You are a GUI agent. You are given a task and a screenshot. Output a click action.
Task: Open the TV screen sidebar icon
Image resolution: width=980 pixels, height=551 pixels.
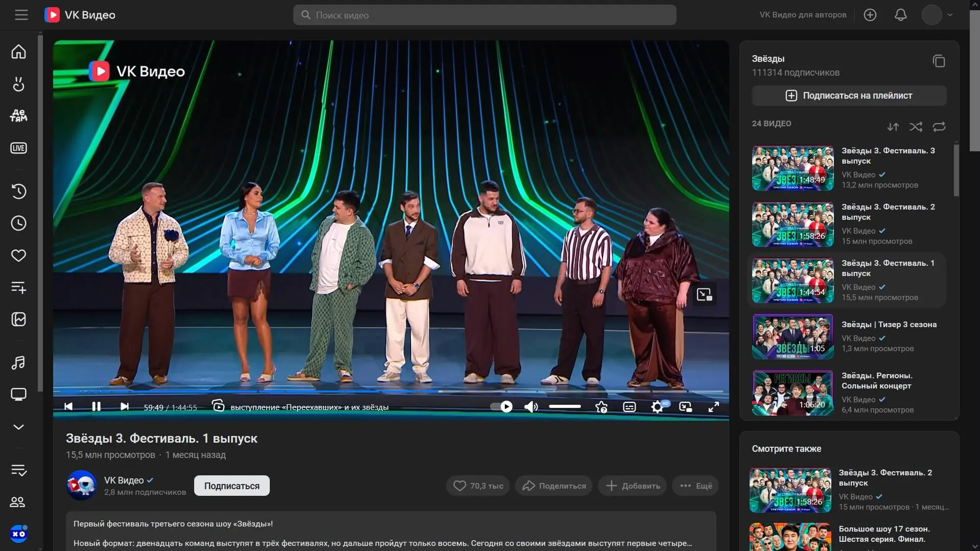pos(19,395)
